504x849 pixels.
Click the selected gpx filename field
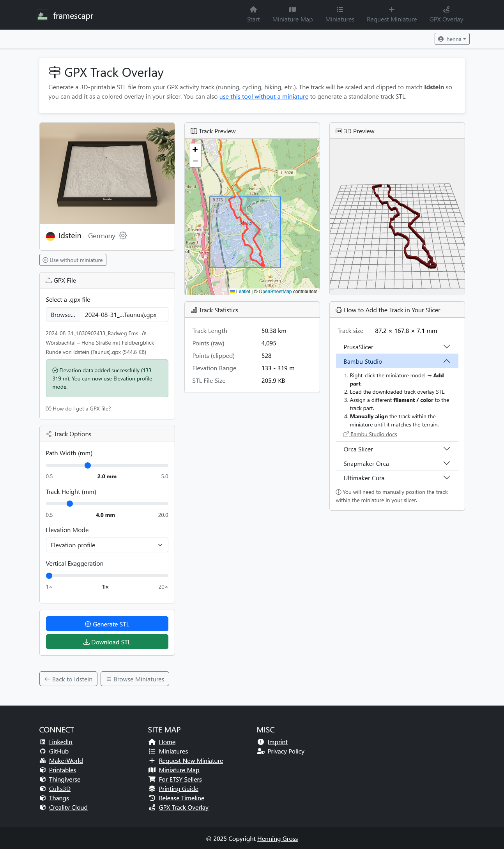point(124,315)
